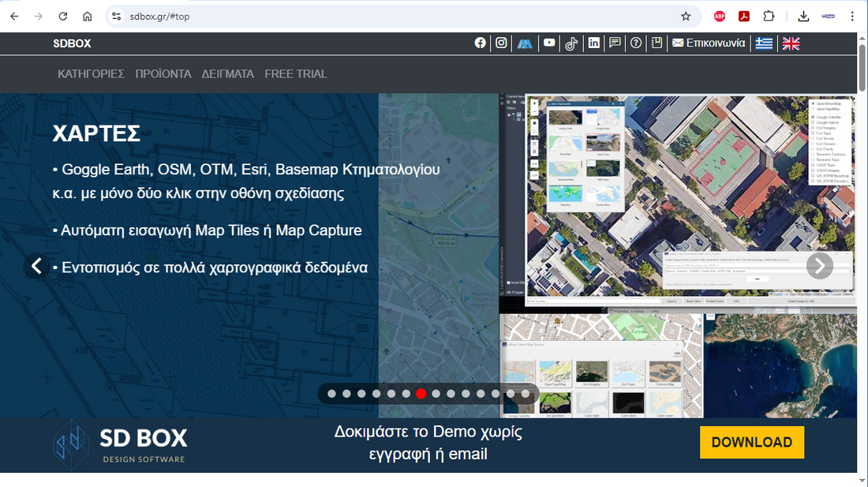The image size is (868, 487).
Task: Open the Adobe Acrobat extension icon
Action: point(744,16)
